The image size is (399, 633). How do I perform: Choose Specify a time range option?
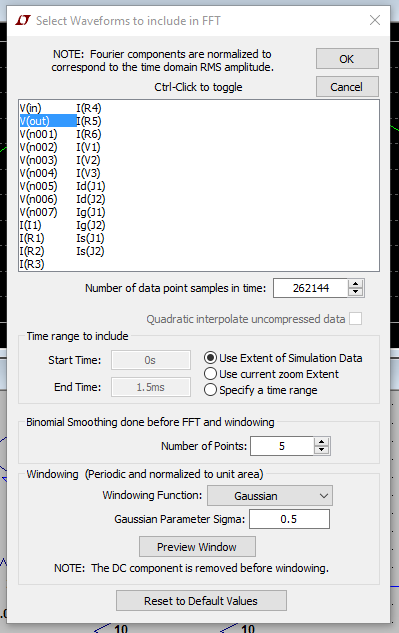tap(261, 390)
